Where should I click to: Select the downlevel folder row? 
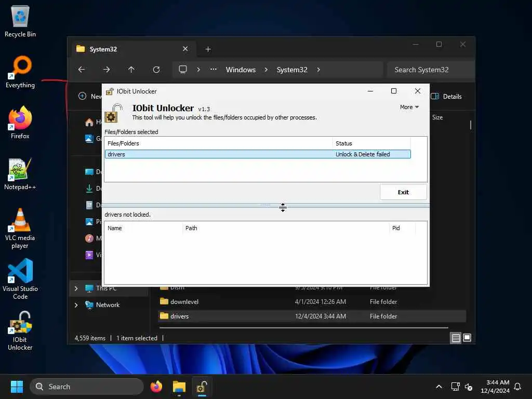pyautogui.click(x=312, y=302)
